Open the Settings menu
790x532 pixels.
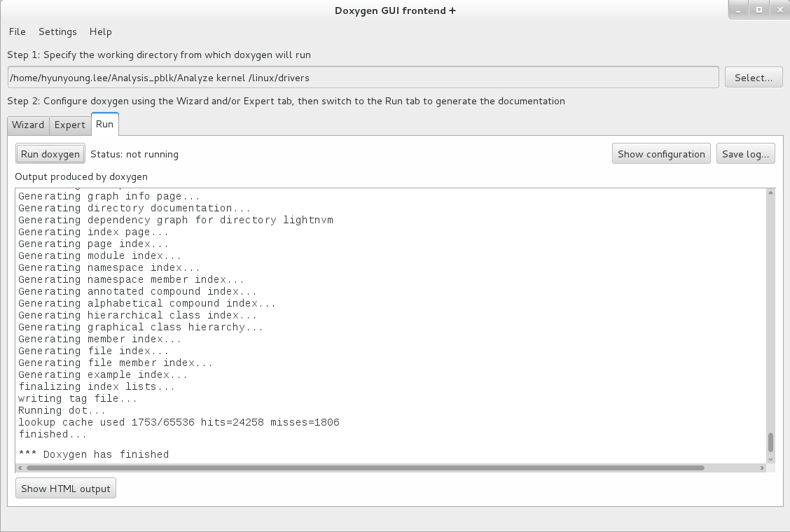(57, 31)
